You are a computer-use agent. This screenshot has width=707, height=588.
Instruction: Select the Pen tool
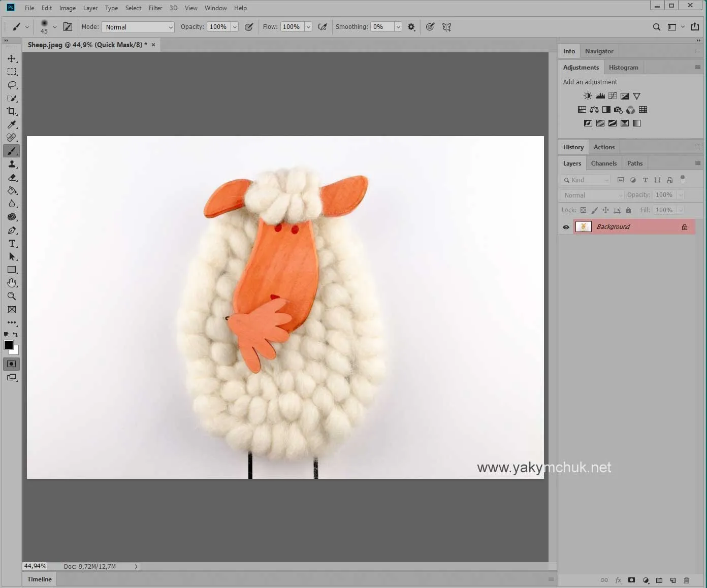[12, 230]
